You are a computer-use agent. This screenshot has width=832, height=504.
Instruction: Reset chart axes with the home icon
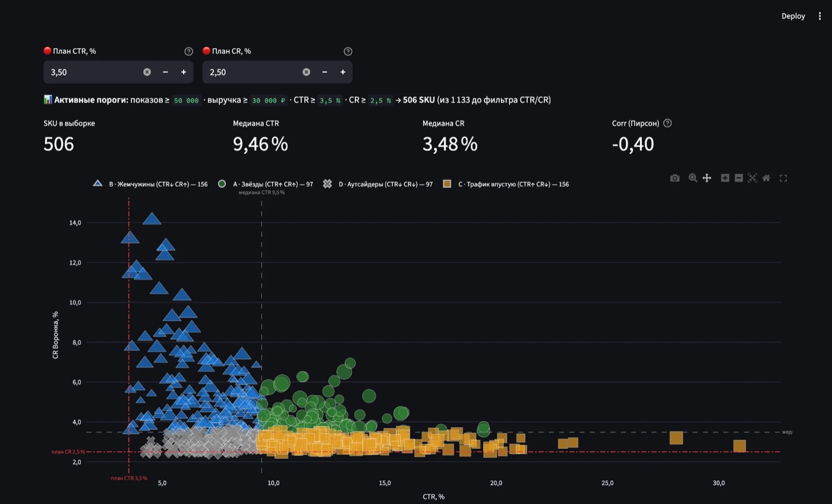766,178
